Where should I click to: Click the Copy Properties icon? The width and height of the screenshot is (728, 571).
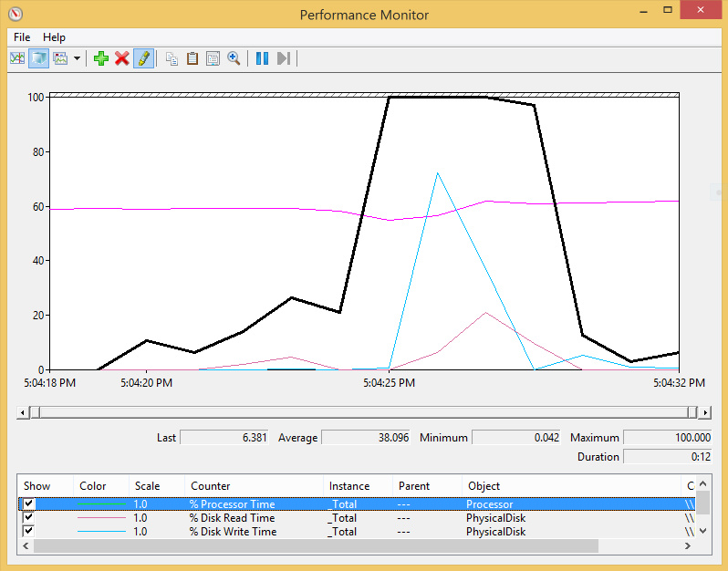tap(172, 58)
